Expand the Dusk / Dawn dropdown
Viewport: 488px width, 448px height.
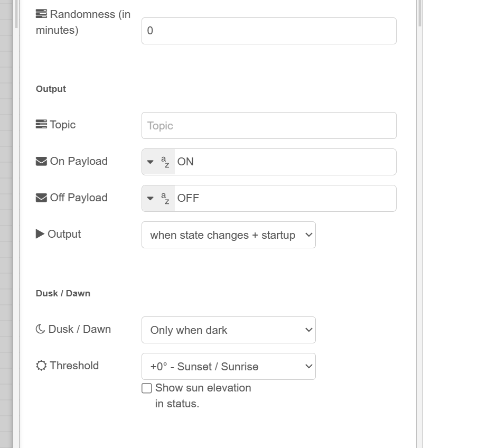228,330
